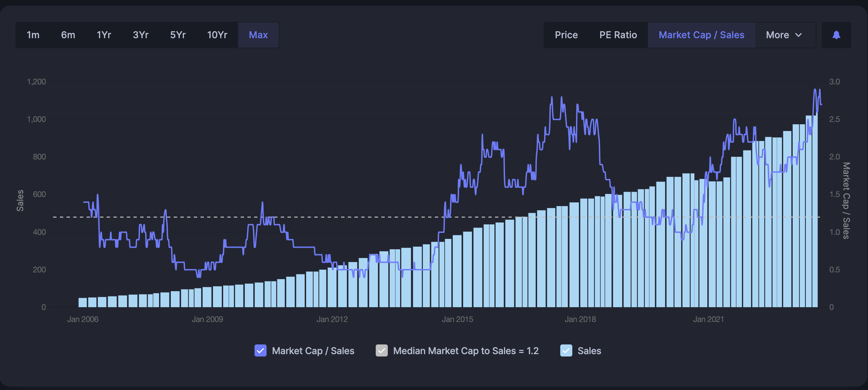This screenshot has width=868, height=390.
Task: Toggle the Market Cap / Sales checkbox
Action: 261,350
